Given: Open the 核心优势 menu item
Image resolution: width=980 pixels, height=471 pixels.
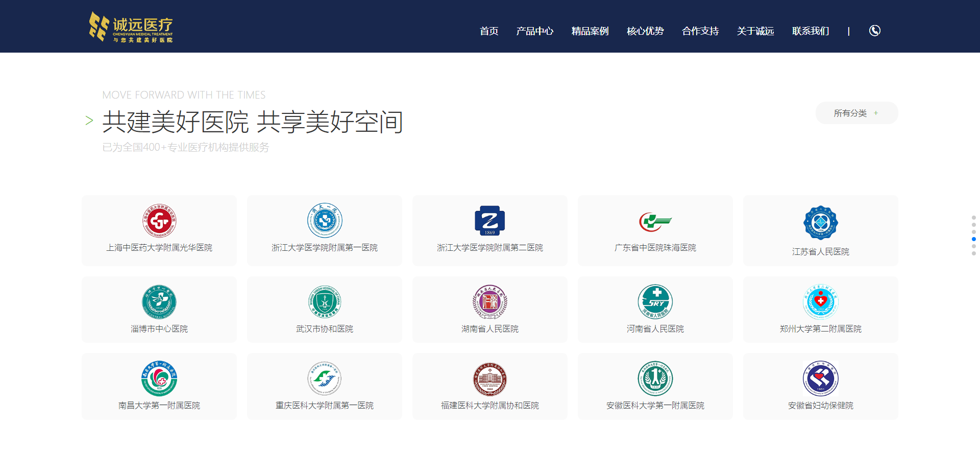Looking at the screenshot, I should pyautogui.click(x=645, y=31).
